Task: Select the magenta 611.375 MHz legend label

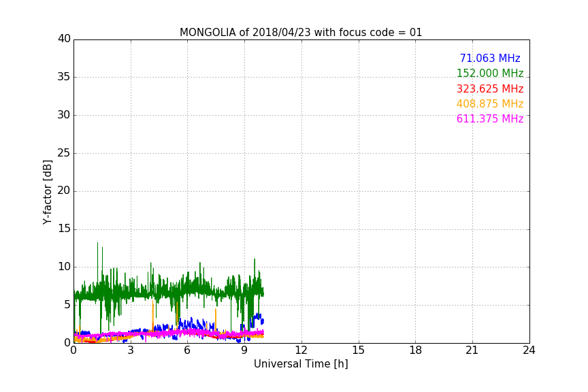Action: click(490, 118)
